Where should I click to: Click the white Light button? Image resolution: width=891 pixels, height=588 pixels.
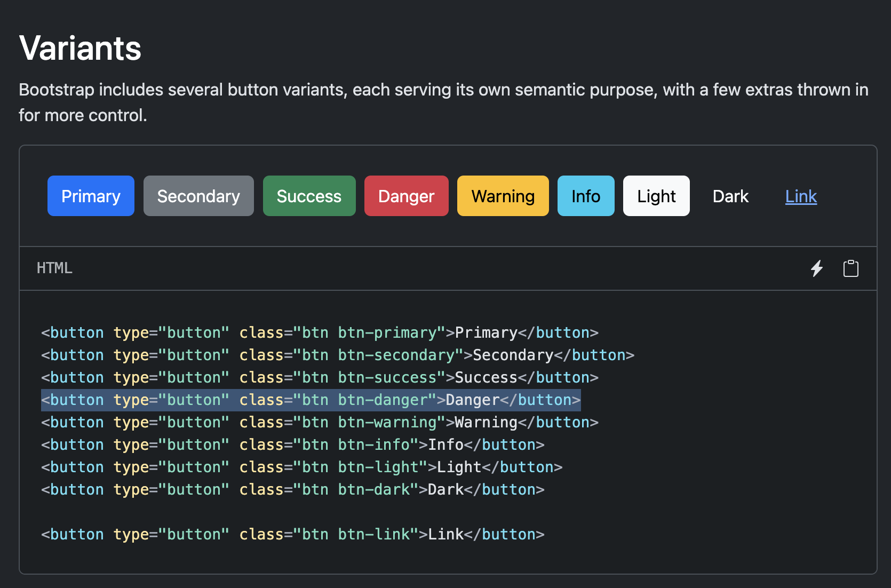(x=656, y=196)
